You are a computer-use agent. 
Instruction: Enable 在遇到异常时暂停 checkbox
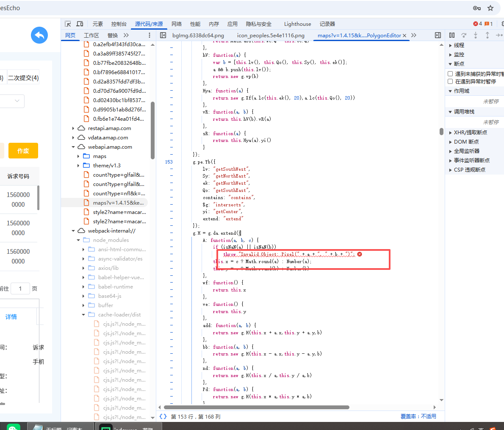pyautogui.click(x=450, y=81)
